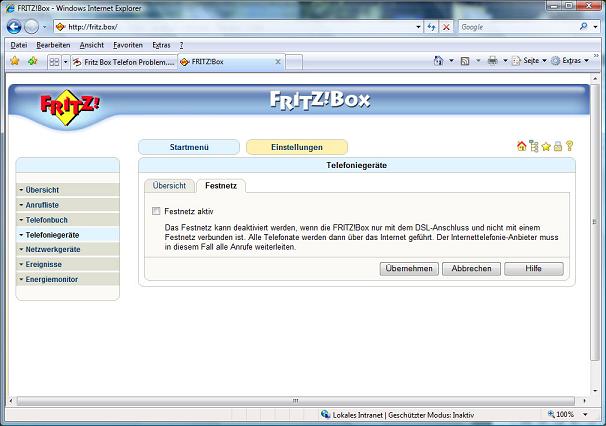Click the browser back arrow button
The image size is (606, 426).
tap(15, 26)
